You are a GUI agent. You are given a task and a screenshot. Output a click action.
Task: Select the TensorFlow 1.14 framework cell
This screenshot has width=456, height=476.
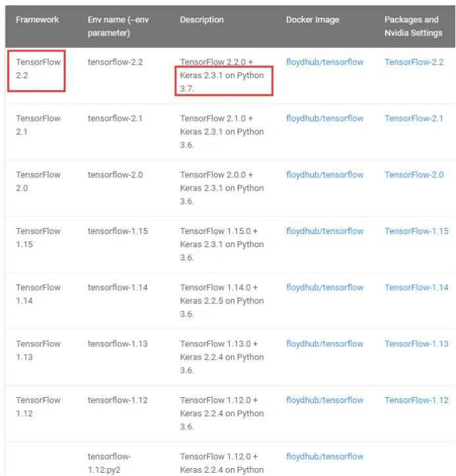pos(38,294)
